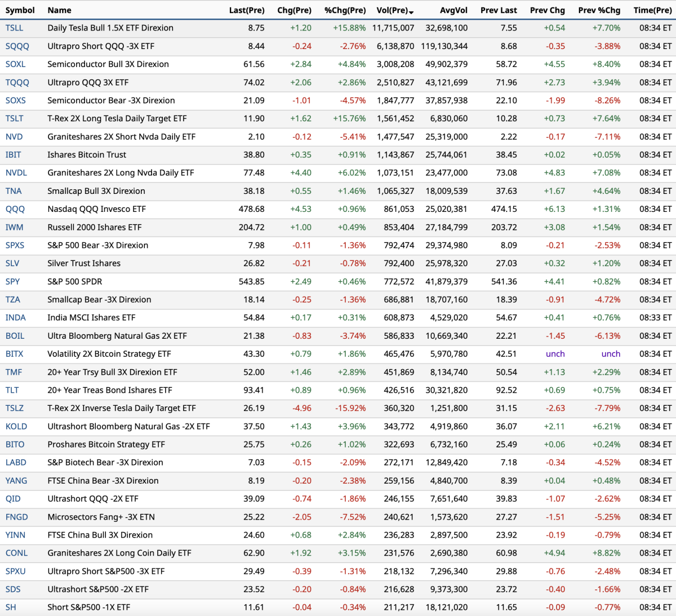Select the Ishares Bitcoin Trust row name

point(87,155)
